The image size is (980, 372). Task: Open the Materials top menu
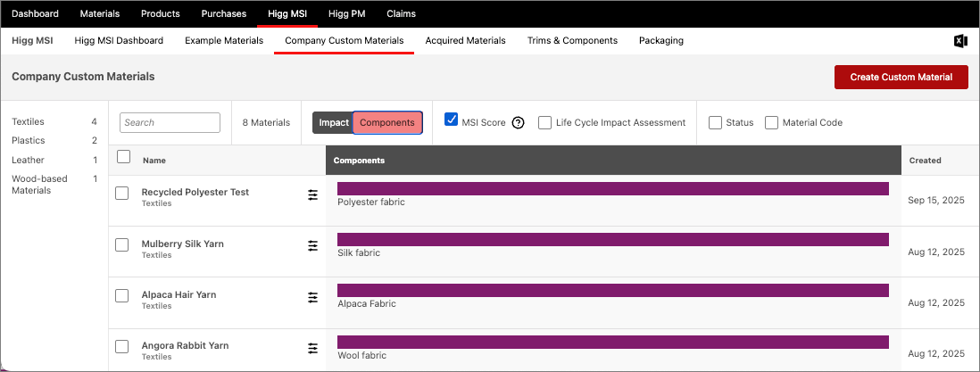100,13
